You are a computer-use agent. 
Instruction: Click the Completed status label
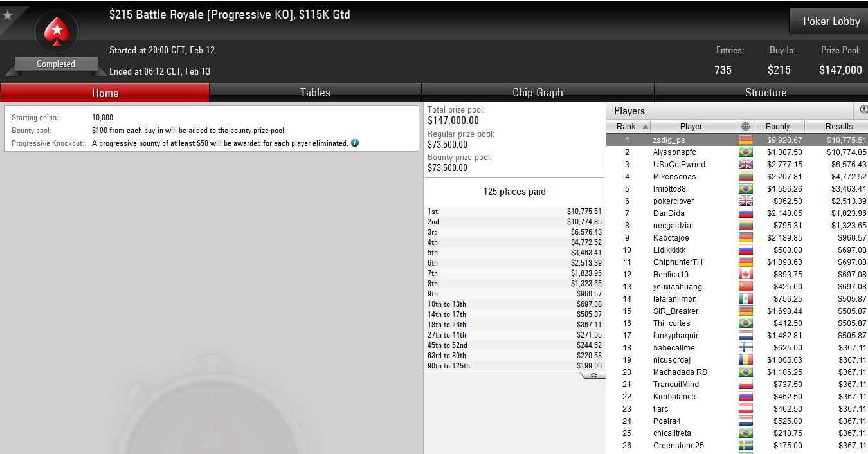click(56, 64)
